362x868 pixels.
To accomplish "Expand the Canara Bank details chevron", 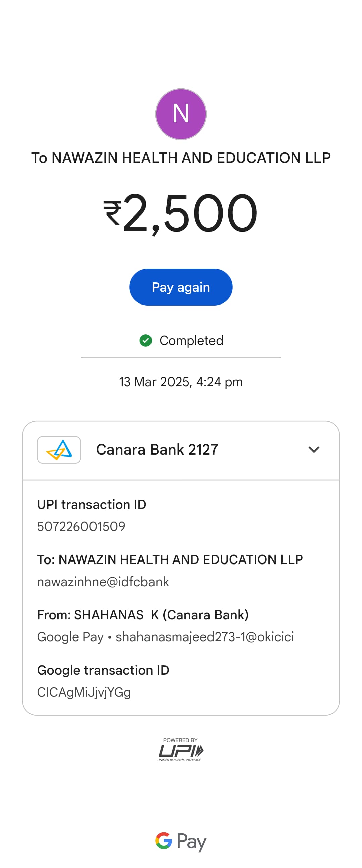I will click(314, 449).
